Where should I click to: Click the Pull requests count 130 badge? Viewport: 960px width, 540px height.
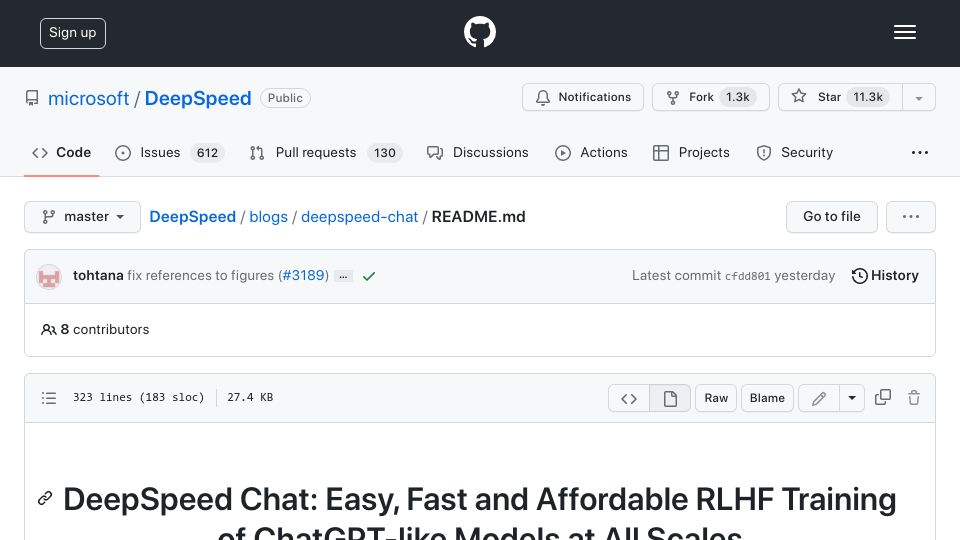click(384, 152)
